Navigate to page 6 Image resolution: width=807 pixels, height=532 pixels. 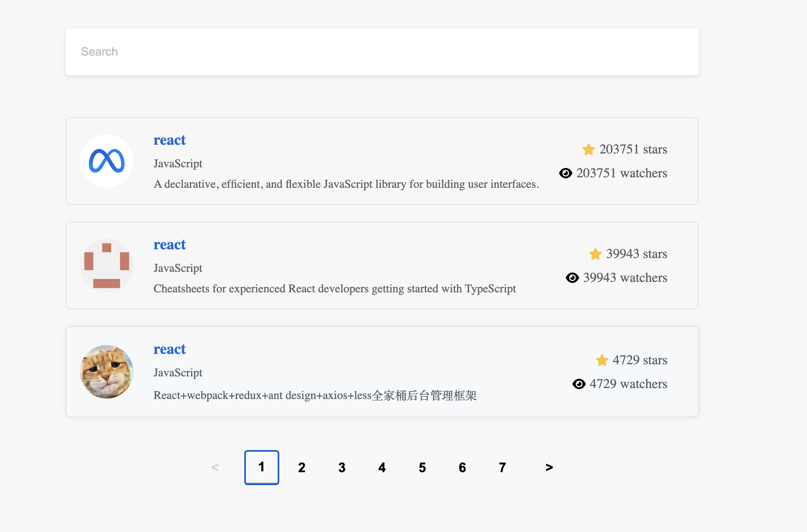point(462,467)
